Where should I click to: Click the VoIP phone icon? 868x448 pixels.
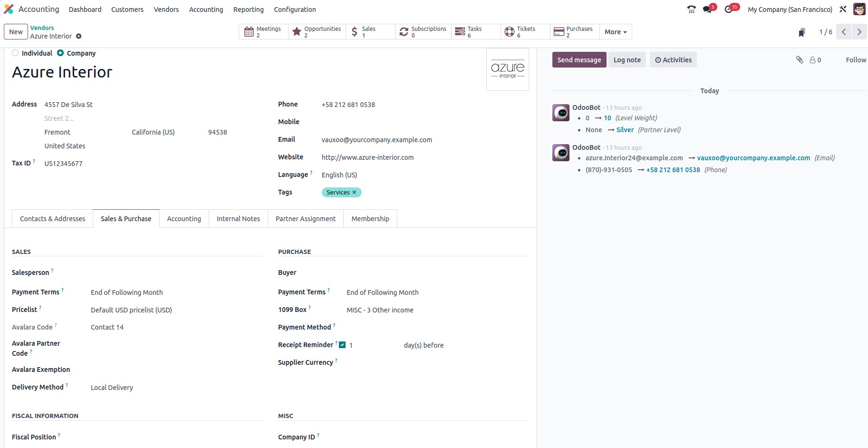pyautogui.click(x=691, y=9)
